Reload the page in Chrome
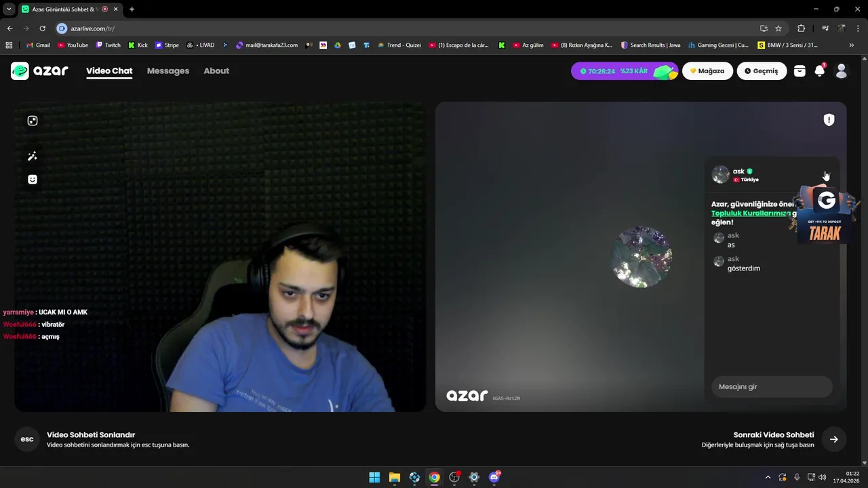This screenshot has width=868, height=488. [x=42, y=28]
